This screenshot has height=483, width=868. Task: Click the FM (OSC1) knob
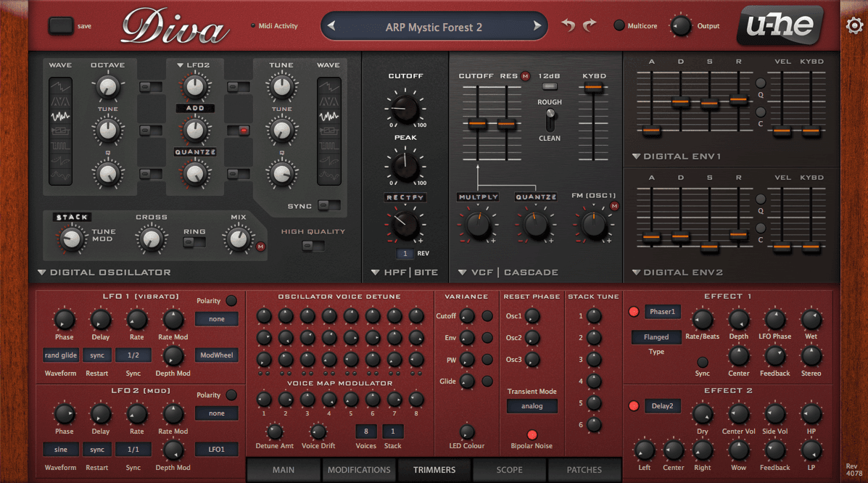(593, 225)
